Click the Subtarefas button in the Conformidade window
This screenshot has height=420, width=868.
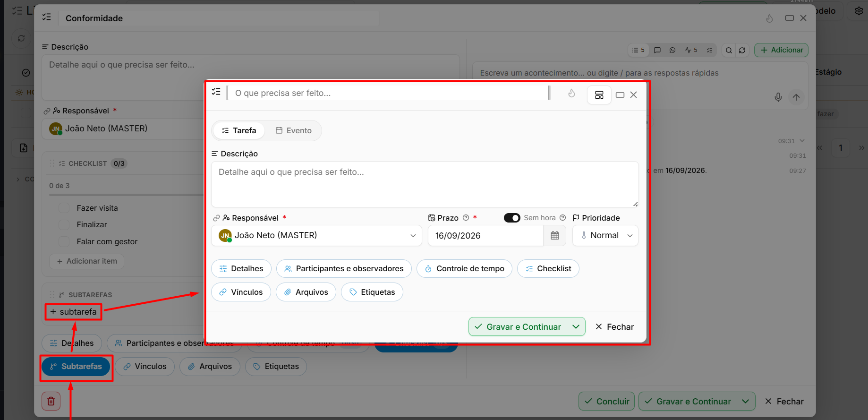tap(76, 367)
